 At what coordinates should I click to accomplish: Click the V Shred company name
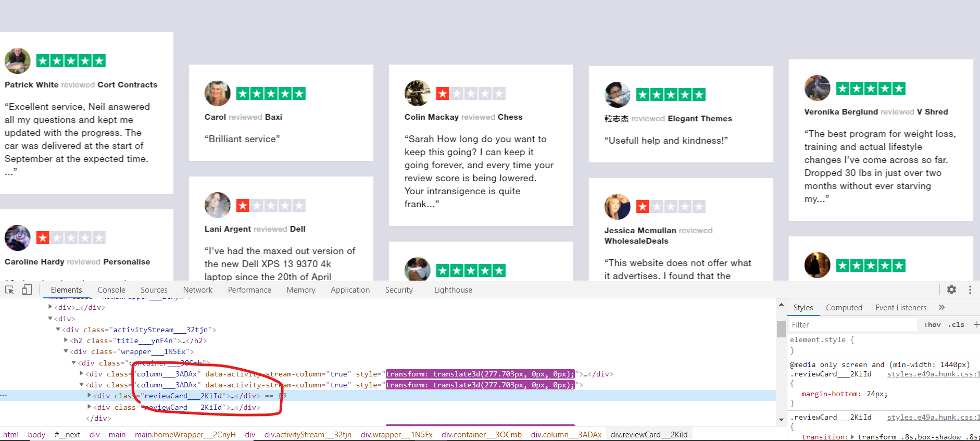[932, 112]
